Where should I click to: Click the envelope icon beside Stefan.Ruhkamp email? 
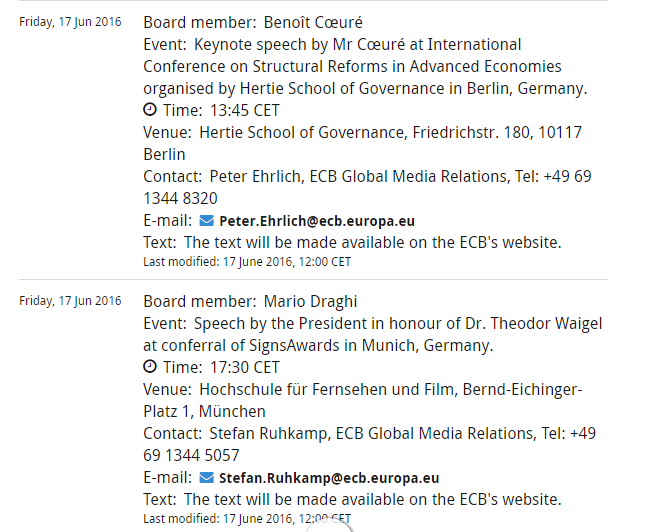(x=206, y=478)
